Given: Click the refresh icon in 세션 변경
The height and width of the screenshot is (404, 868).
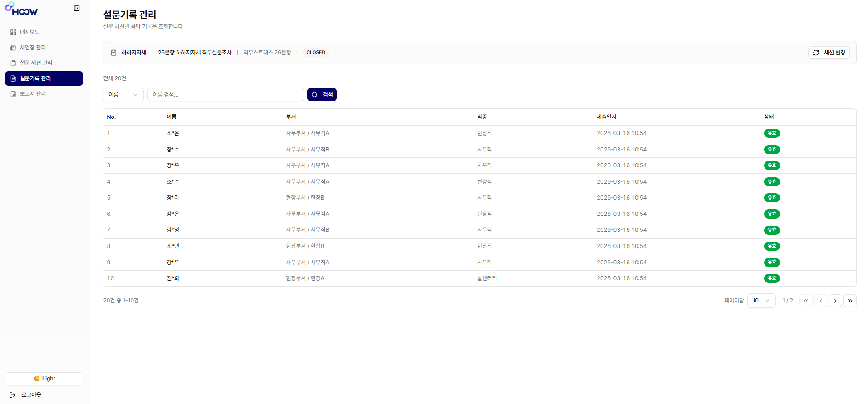Looking at the screenshot, I should tap(816, 53).
